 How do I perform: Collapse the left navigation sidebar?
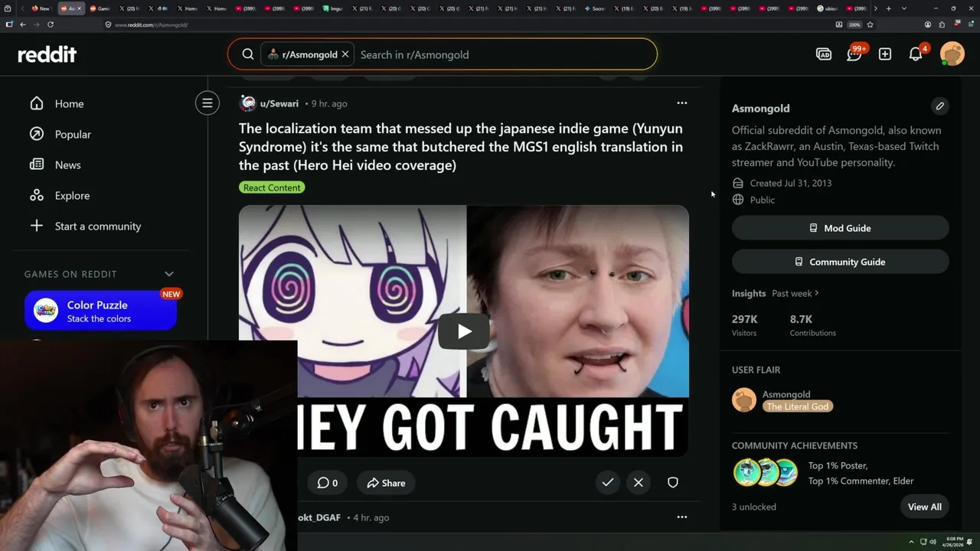click(x=207, y=103)
